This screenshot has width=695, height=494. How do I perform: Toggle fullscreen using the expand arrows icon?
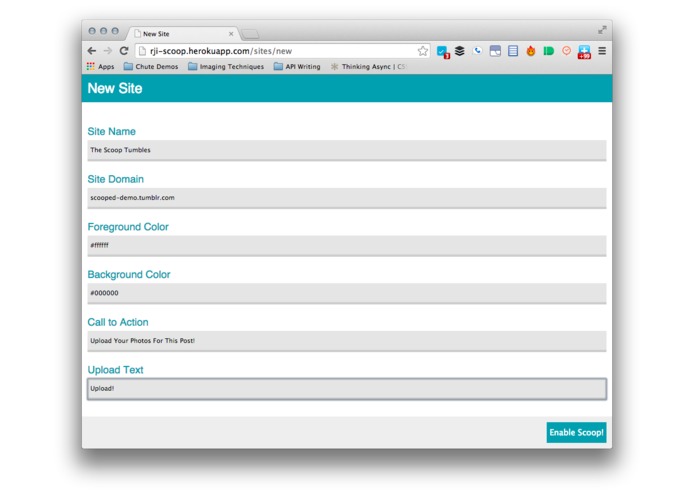pos(602,30)
